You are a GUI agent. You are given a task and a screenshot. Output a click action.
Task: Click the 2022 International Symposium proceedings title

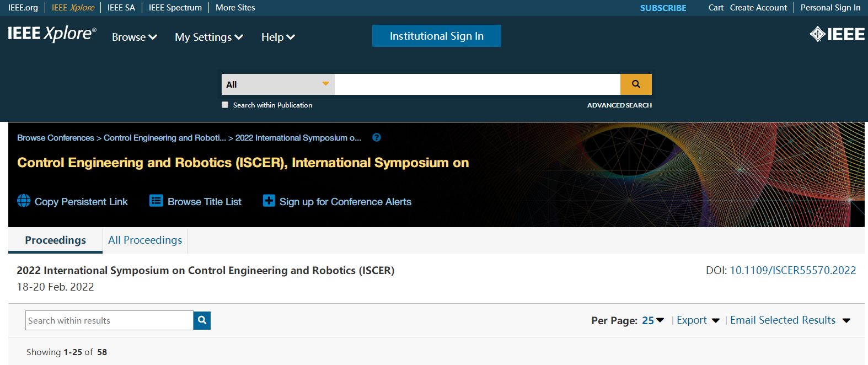point(206,271)
